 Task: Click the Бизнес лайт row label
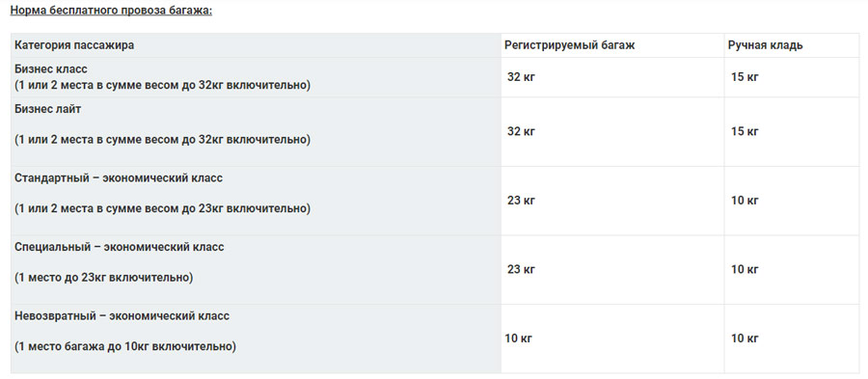pos(47,109)
